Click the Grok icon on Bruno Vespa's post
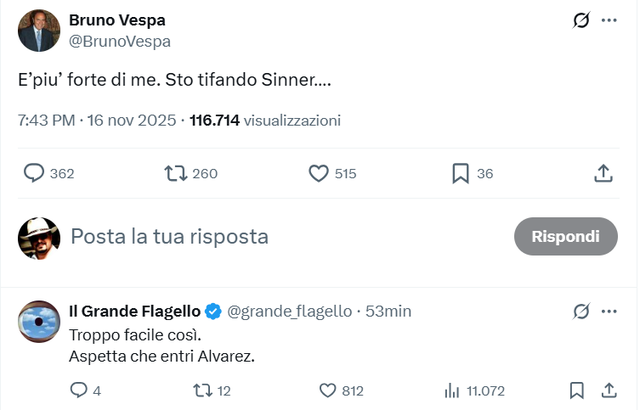 [x=580, y=20]
